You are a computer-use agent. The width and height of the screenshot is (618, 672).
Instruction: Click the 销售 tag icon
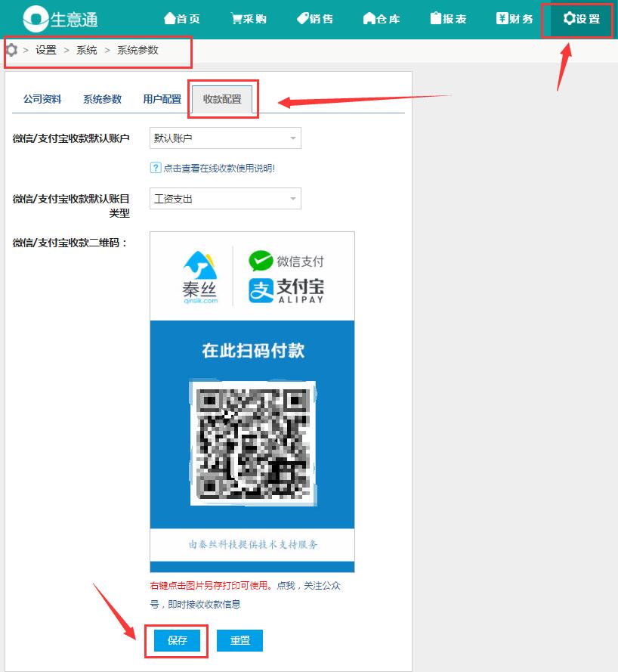pos(302,19)
